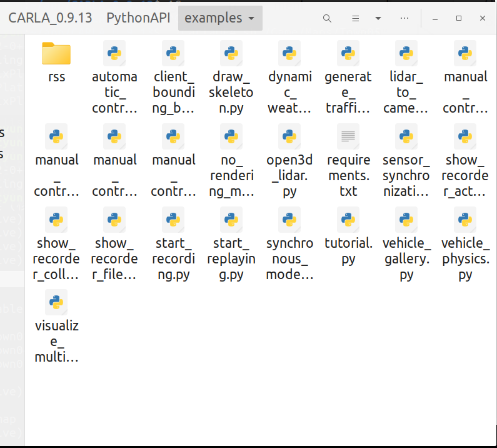
Task: Select the sensor_synchronizati… file icon
Action: (x=406, y=136)
